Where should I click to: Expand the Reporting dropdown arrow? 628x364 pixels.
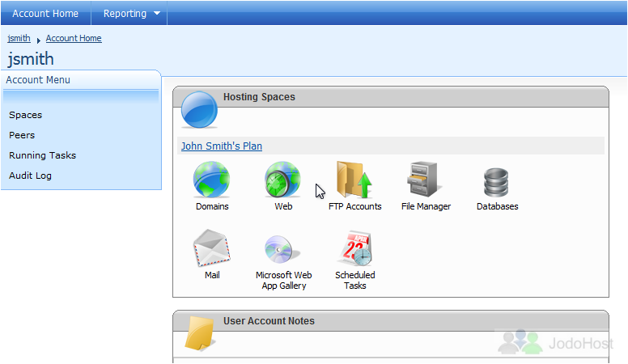click(156, 14)
